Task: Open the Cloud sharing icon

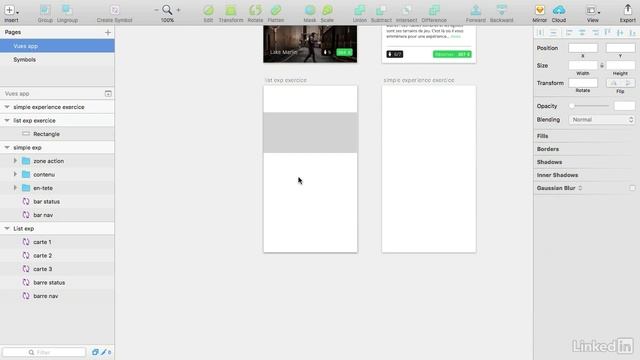Action: [x=559, y=10]
